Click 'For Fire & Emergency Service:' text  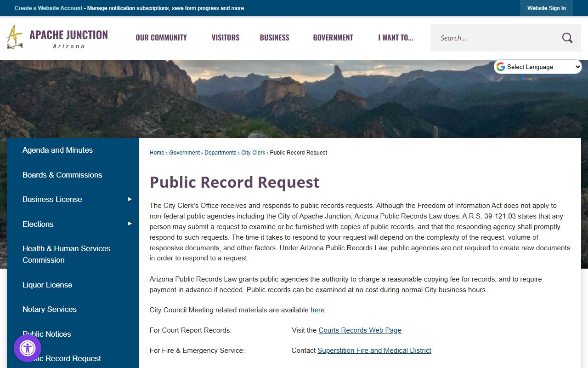point(197,351)
